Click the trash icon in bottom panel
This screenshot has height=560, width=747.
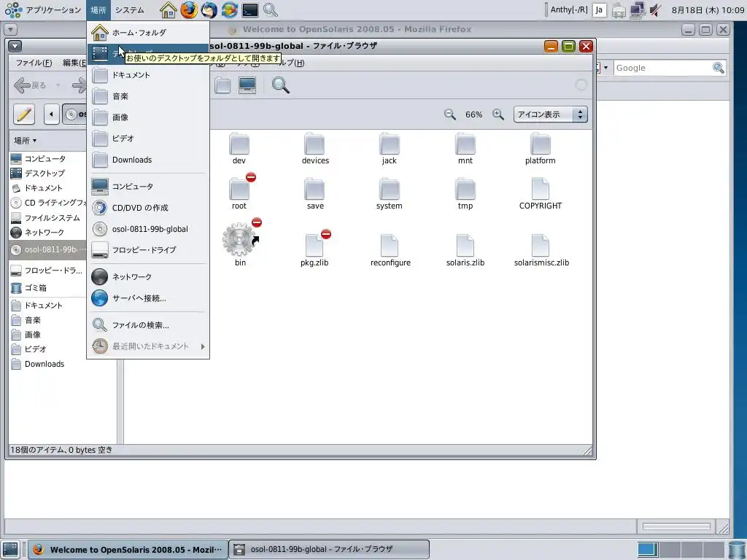pos(737,550)
